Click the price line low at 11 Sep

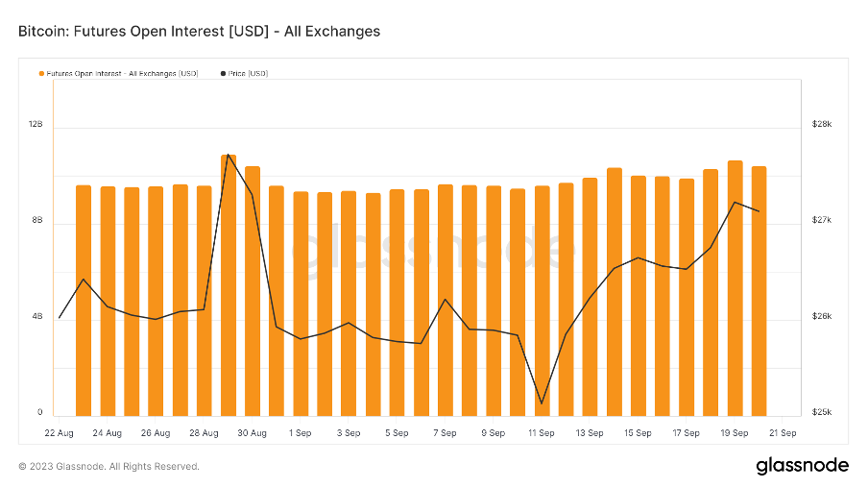tap(542, 403)
